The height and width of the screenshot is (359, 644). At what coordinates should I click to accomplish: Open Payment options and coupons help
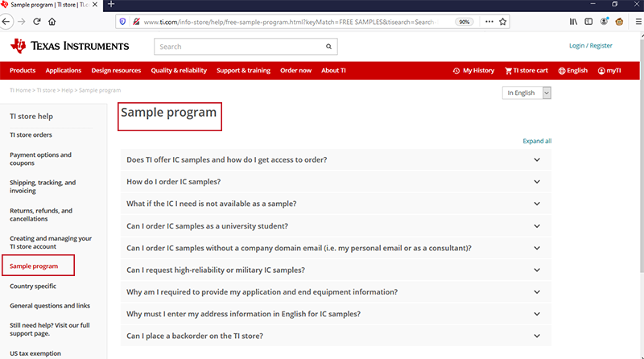tap(40, 159)
